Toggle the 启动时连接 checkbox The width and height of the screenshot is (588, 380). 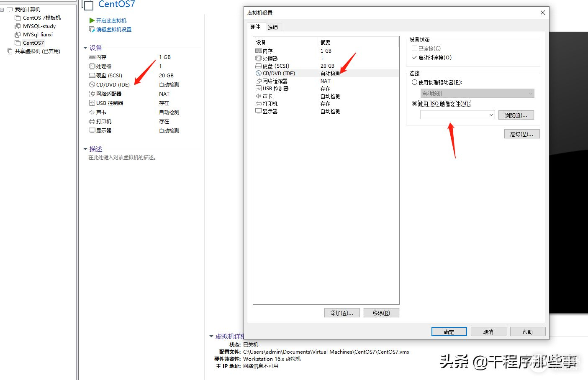(414, 58)
